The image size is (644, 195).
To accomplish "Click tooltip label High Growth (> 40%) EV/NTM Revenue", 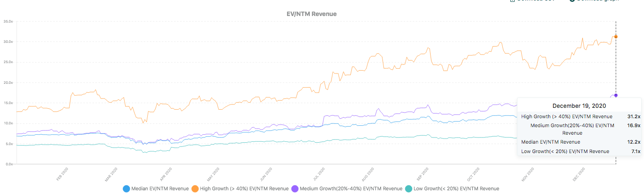I will 567,116.
